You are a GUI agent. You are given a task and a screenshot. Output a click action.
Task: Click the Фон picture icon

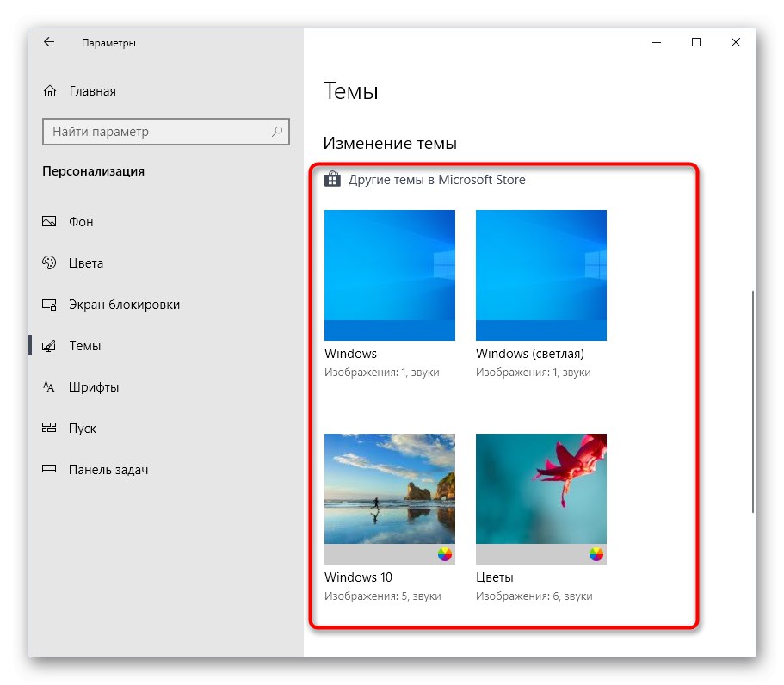pyautogui.click(x=50, y=222)
